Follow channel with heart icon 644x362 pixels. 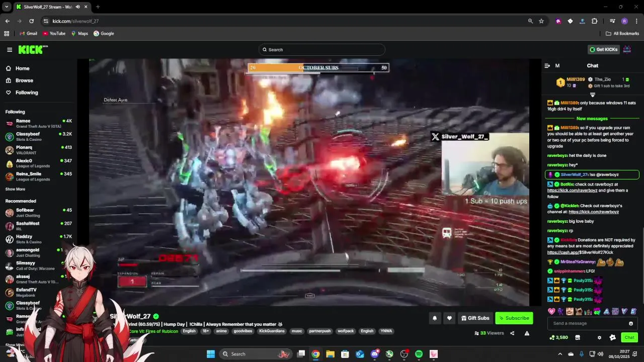click(449, 318)
